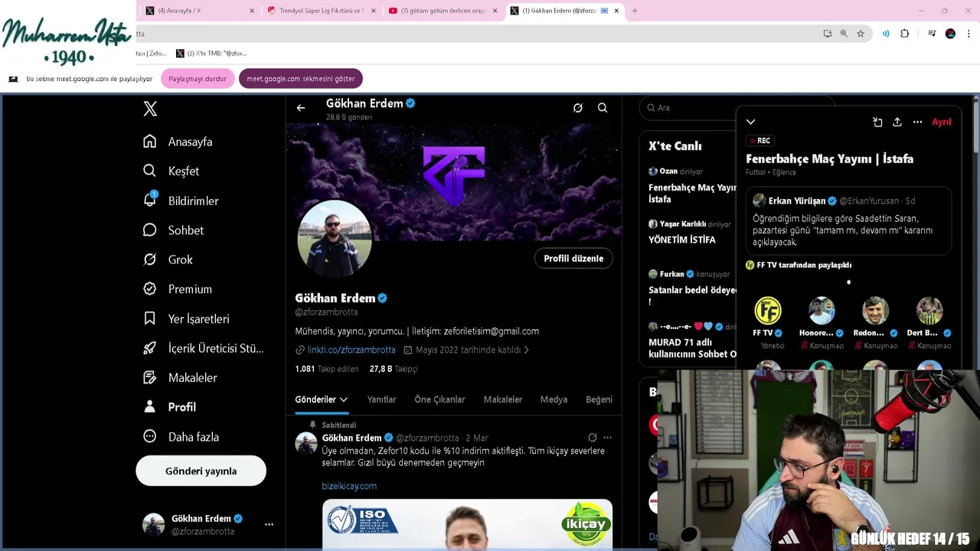Click the X logo in sidebar
This screenshot has width=980, height=551.
tap(150, 109)
